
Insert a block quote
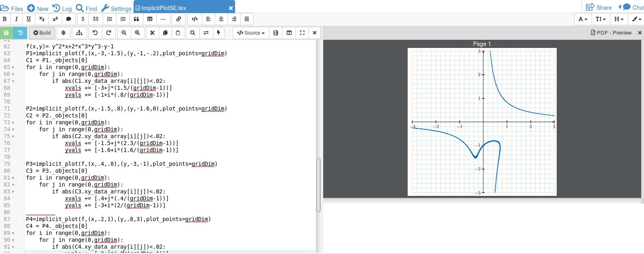pyautogui.click(x=136, y=19)
